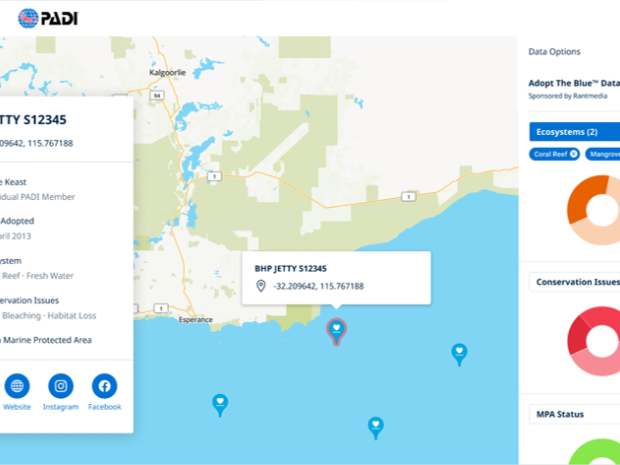Viewport: 620px width, 465px height.
Task: Click the Instagram link label
Action: click(60, 407)
